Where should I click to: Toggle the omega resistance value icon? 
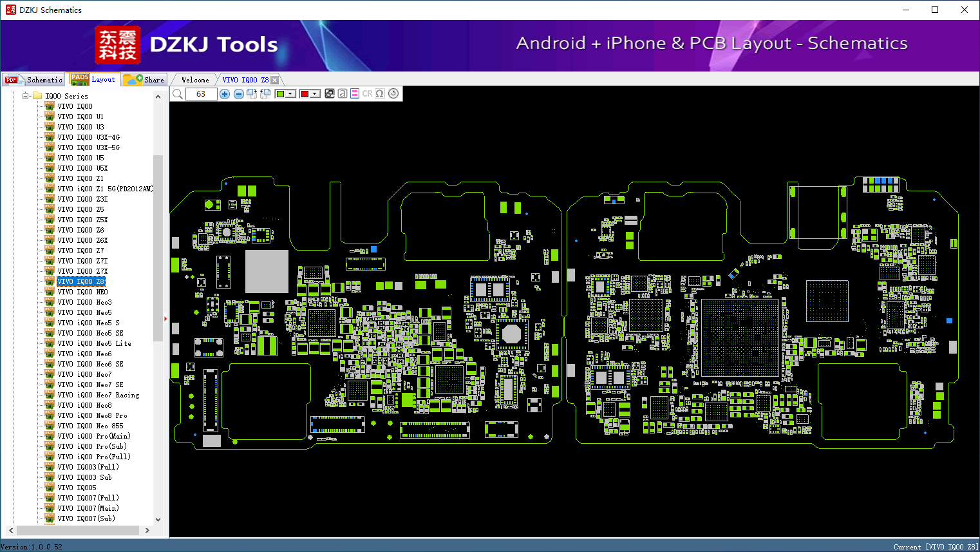pos(380,93)
